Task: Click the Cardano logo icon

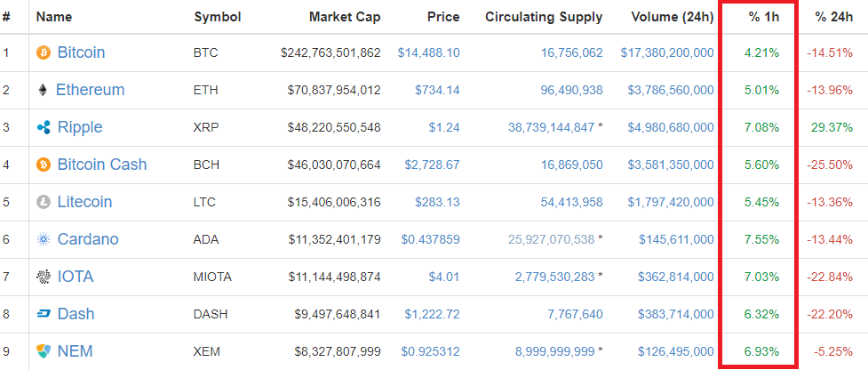Action: (44, 240)
